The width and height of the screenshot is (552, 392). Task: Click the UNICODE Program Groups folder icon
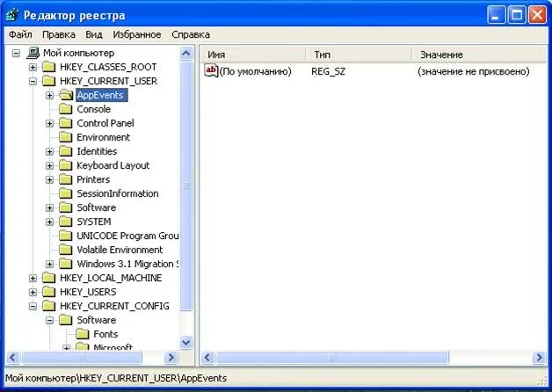click(x=65, y=236)
